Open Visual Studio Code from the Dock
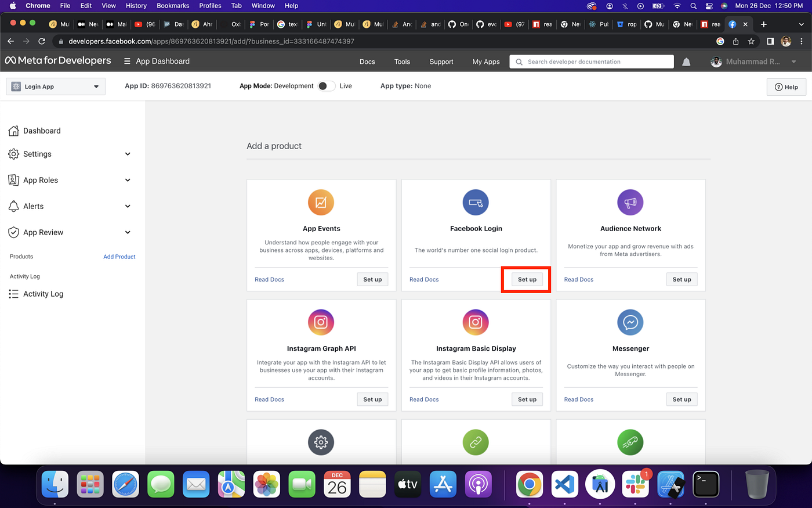 [x=565, y=484]
